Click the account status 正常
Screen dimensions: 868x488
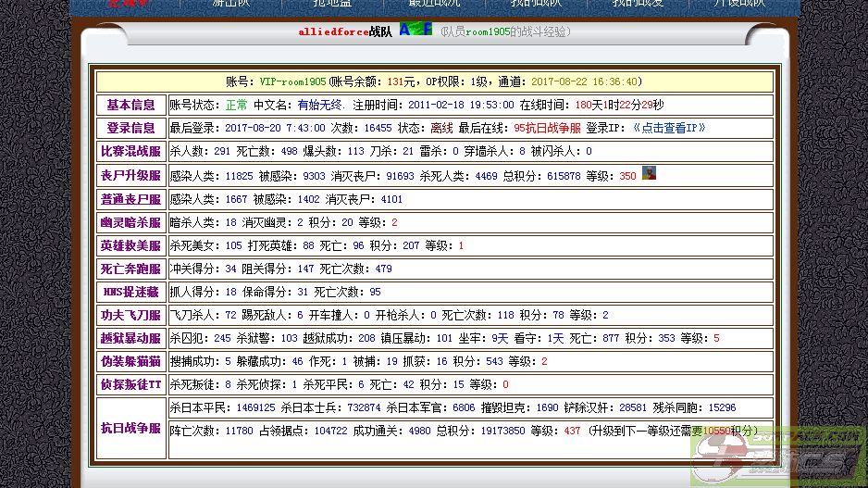tap(236, 105)
